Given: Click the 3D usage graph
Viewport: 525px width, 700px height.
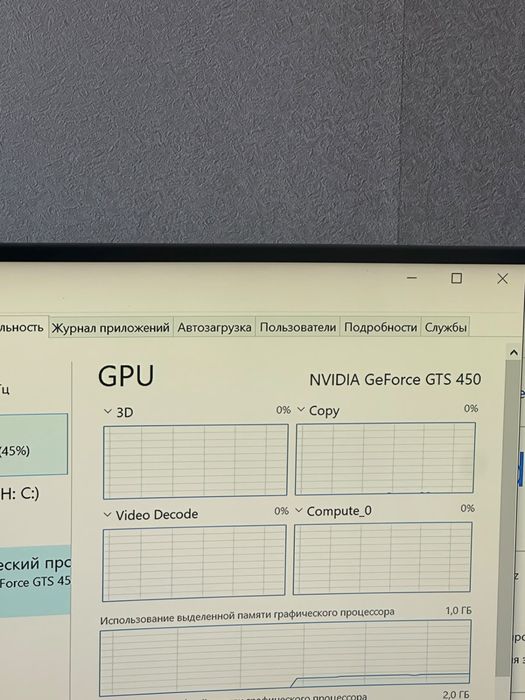Looking at the screenshot, I should 195,461.
